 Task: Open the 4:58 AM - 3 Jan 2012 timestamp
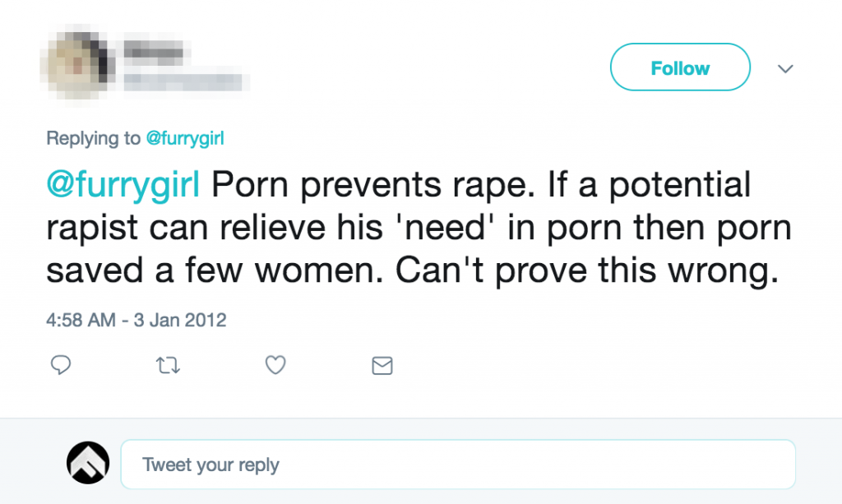(x=136, y=320)
